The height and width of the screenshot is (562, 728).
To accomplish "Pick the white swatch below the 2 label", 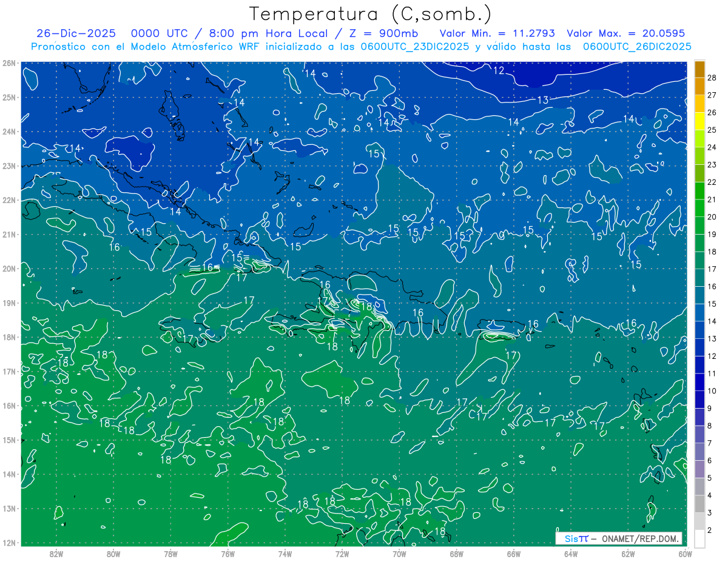I will (699, 538).
